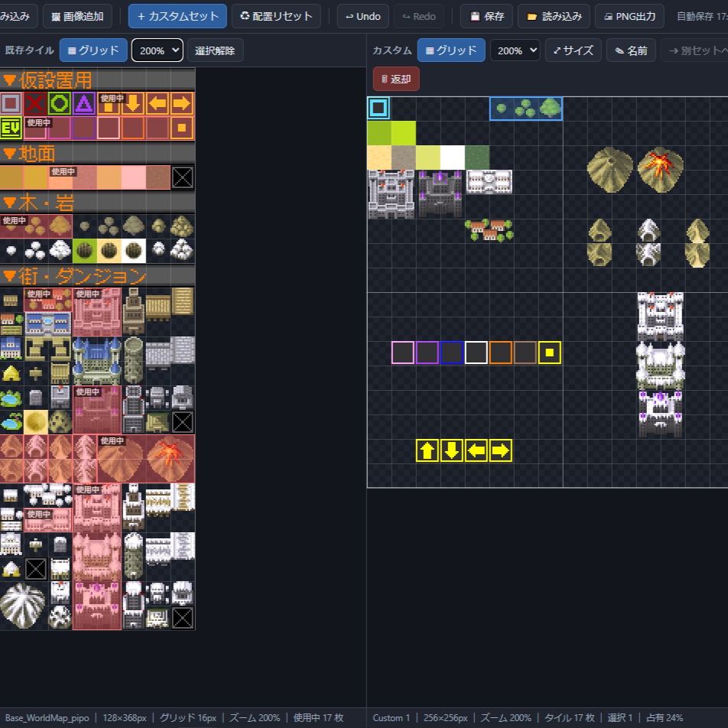Select the erupting volcano tile on custom canvas
The image size is (728, 728).
pyautogui.click(x=660, y=170)
